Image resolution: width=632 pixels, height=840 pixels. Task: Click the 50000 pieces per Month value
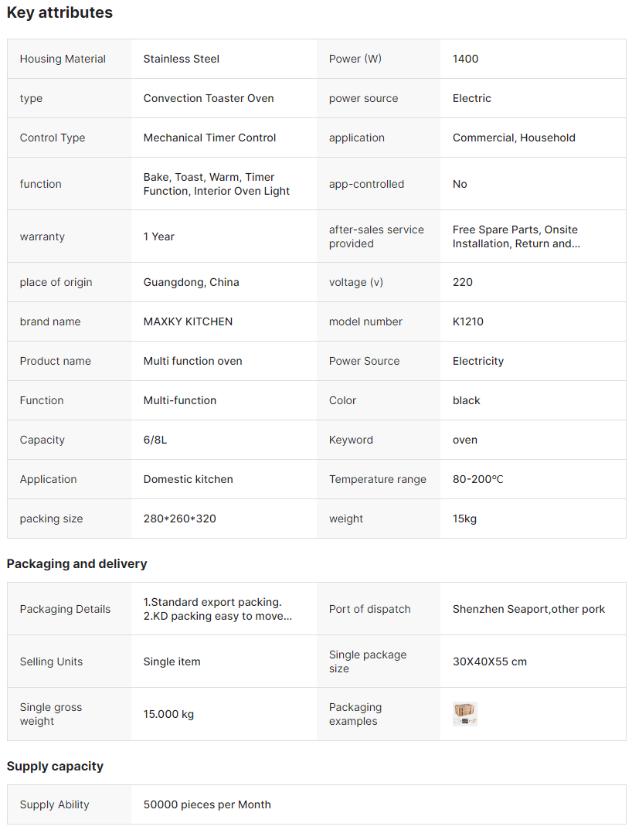[207, 804]
